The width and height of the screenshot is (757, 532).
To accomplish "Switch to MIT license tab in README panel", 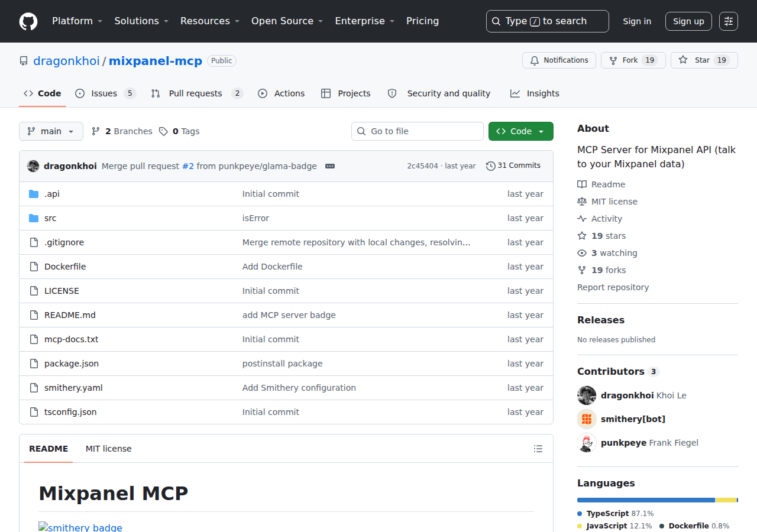I will point(108,449).
